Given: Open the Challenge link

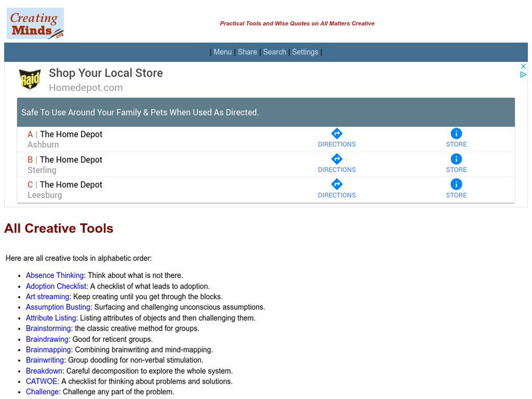Looking at the screenshot, I should click(x=43, y=392).
